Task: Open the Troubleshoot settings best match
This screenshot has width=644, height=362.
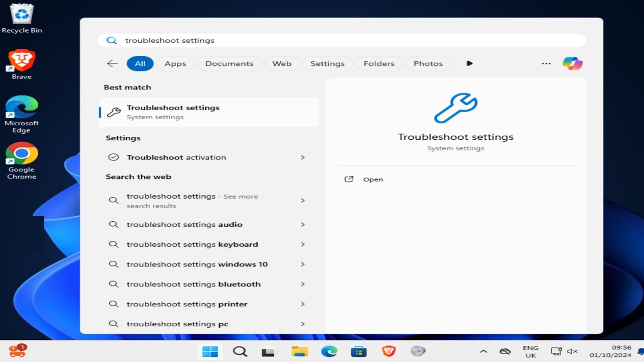Action: 209,112
